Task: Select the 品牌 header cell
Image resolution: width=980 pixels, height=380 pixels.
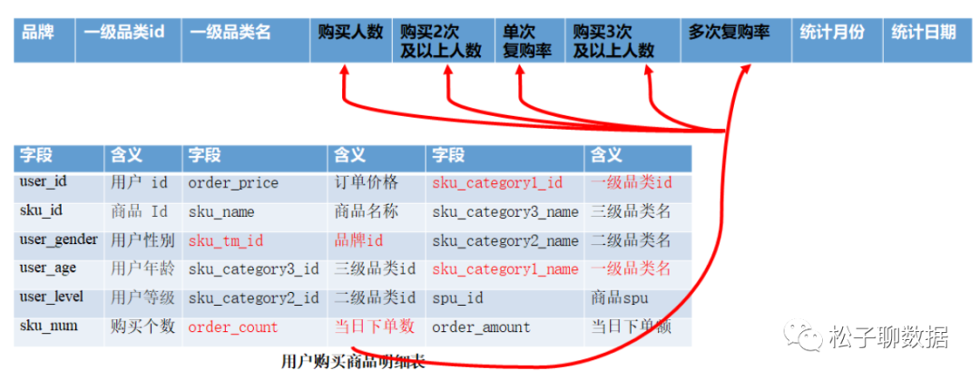Action: [x=44, y=41]
